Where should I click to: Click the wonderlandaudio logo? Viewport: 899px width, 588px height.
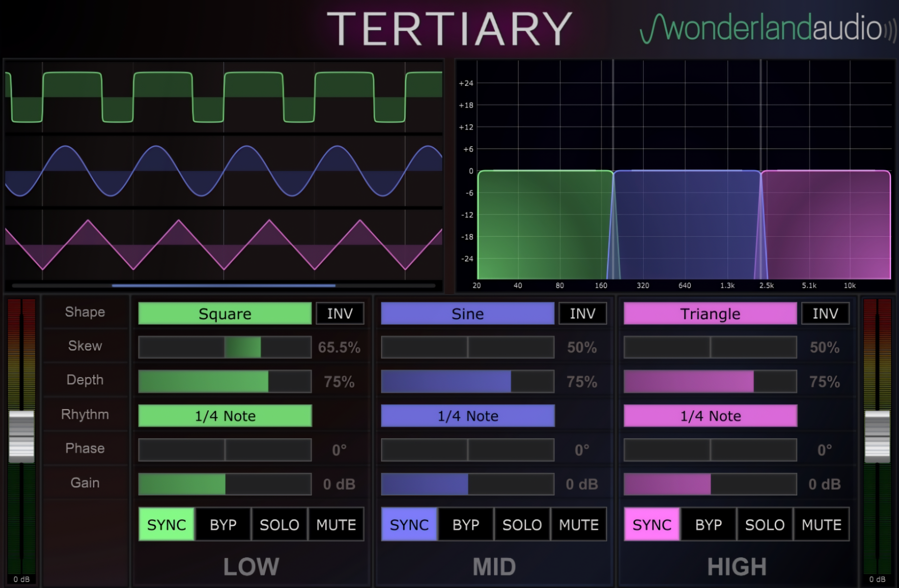(768, 28)
